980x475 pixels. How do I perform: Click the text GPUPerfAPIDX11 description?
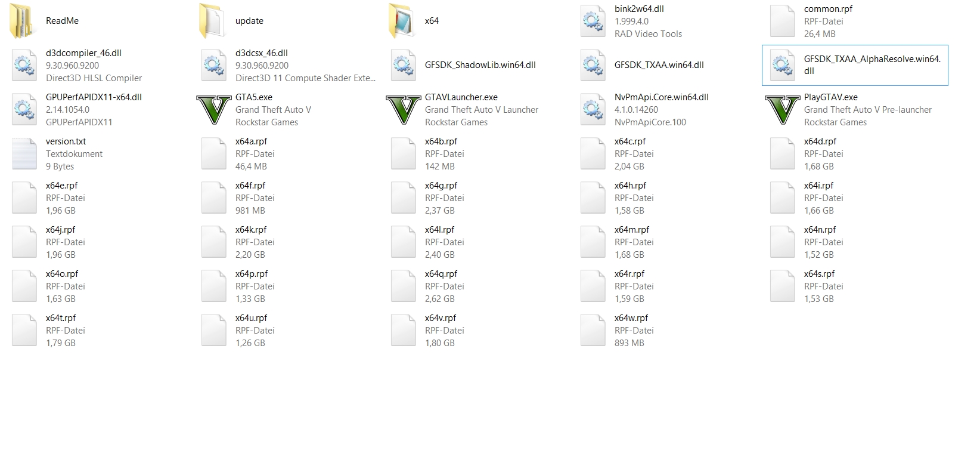pyautogui.click(x=79, y=122)
